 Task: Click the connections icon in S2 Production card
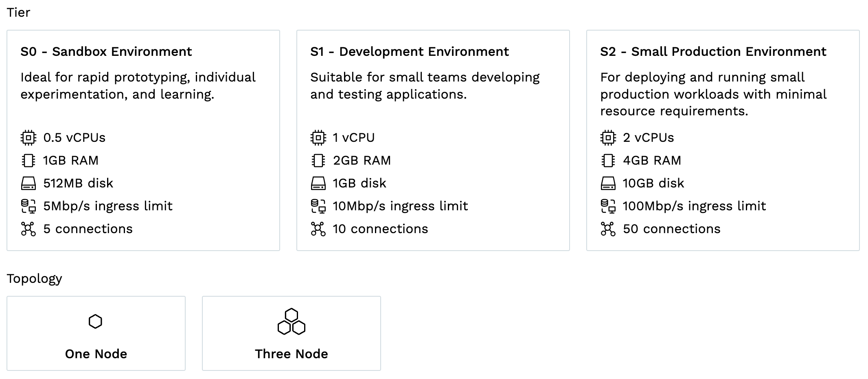coord(607,229)
